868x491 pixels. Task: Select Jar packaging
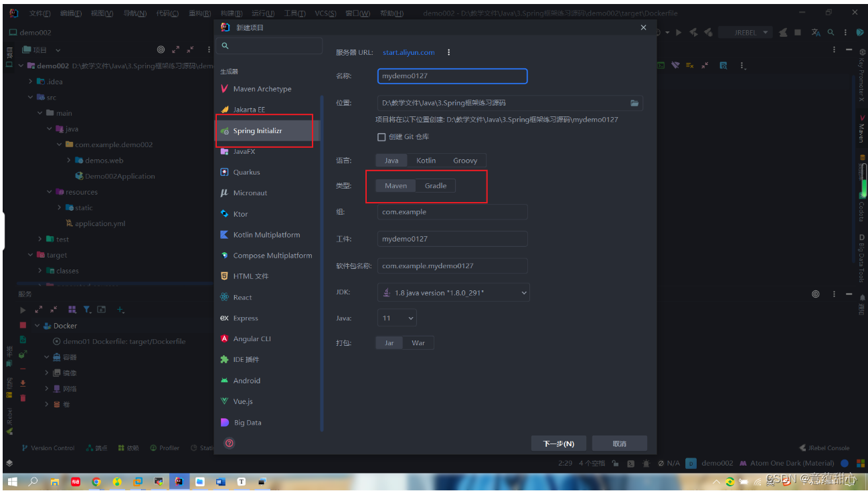389,342
